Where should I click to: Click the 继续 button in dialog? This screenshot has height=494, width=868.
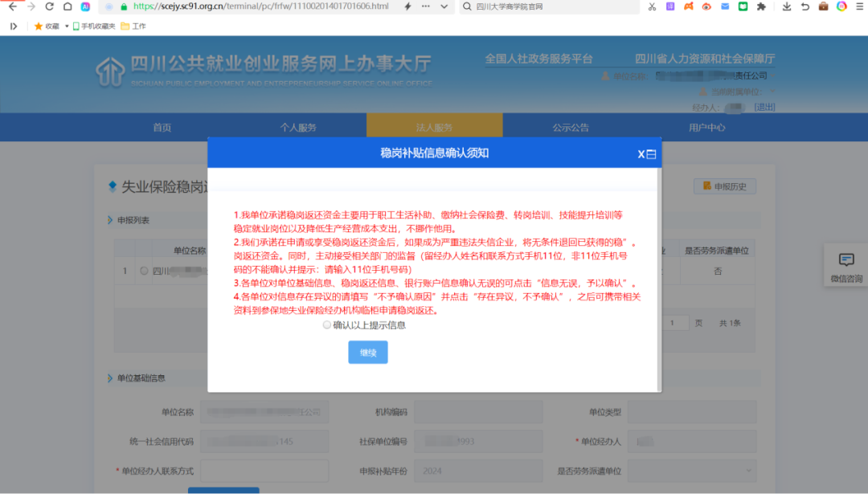pos(368,353)
